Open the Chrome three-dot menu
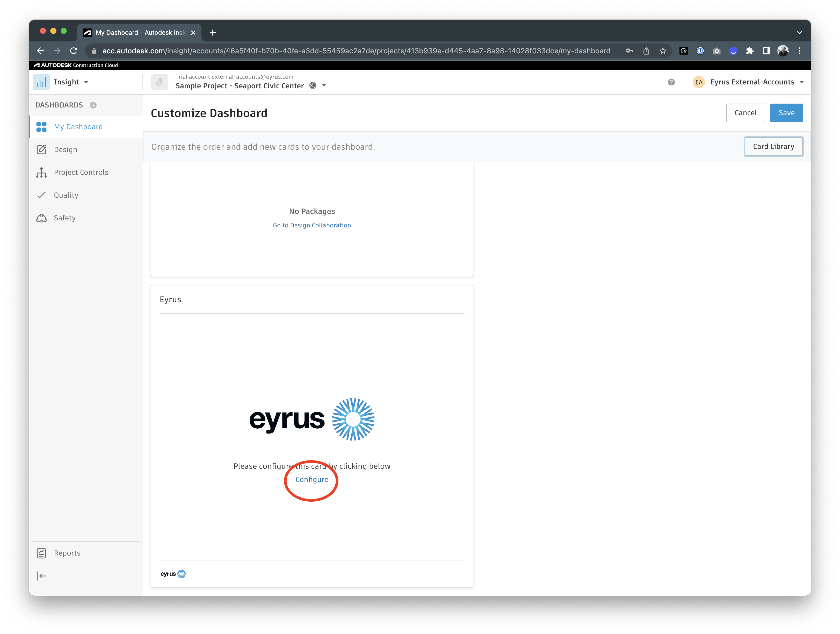This screenshot has width=840, height=634. pos(799,51)
